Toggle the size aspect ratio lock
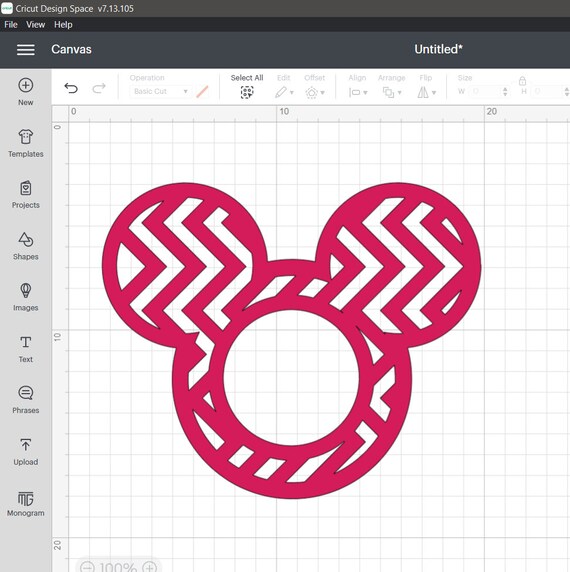The height and width of the screenshot is (572, 570). click(522, 81)
